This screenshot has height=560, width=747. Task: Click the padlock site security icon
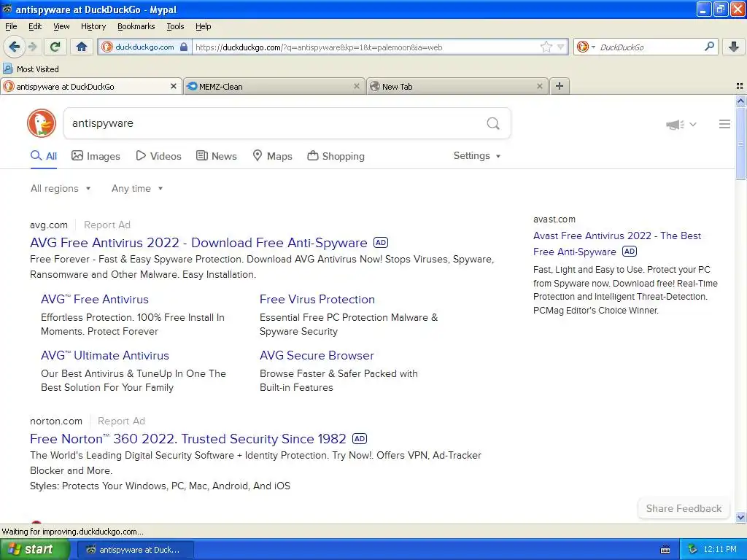[184, 47]
